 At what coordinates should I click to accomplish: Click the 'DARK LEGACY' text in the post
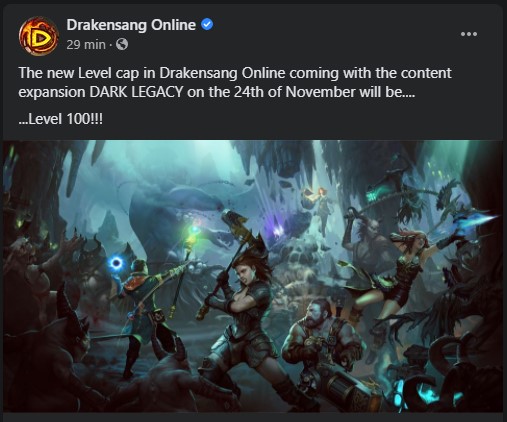point(136,92)
